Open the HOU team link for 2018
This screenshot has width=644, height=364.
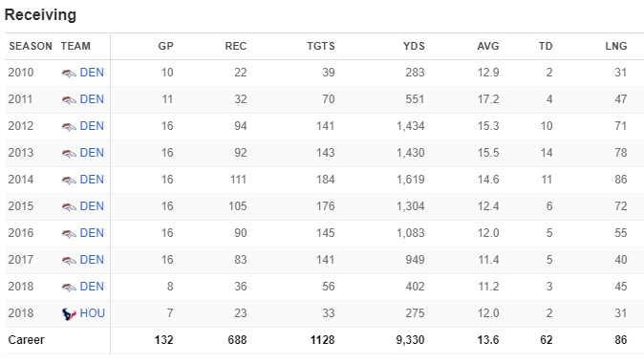[x=93, y=313]
